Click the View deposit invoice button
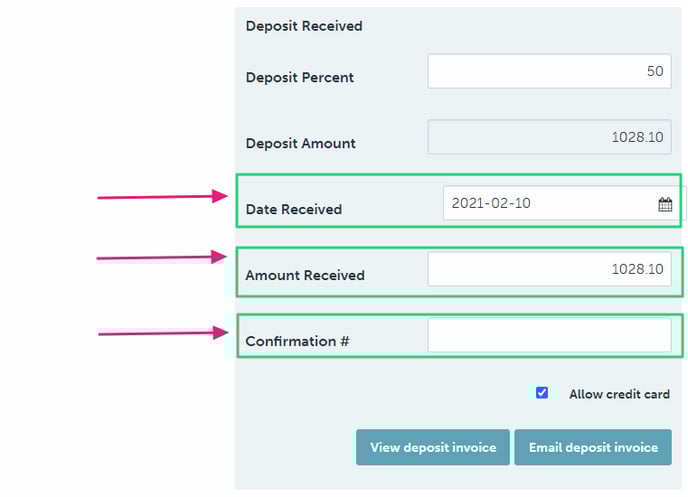688x497 pixels. [x=433, y=447]
